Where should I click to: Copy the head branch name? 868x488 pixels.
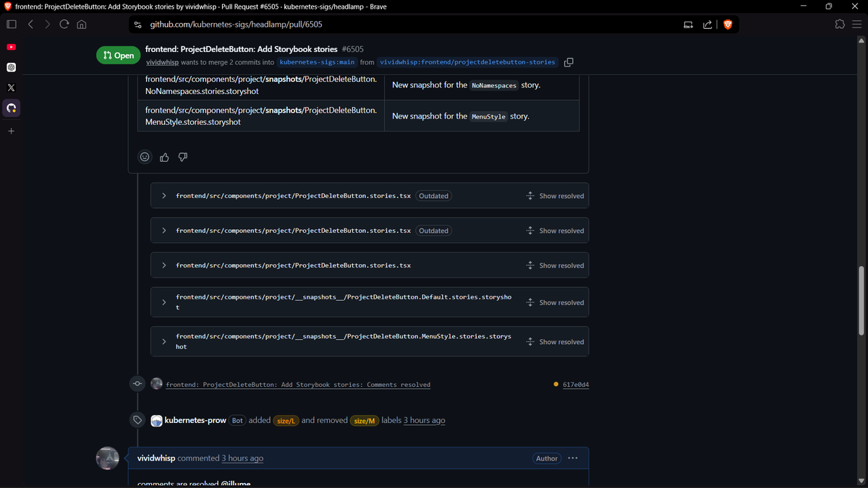point(569,62)
